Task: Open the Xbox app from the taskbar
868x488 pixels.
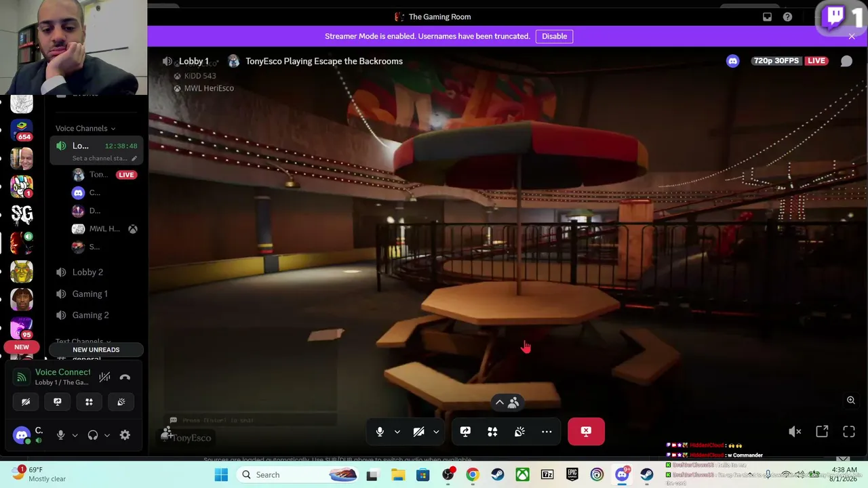Action: pyautogui.click(x=522, y=474)
